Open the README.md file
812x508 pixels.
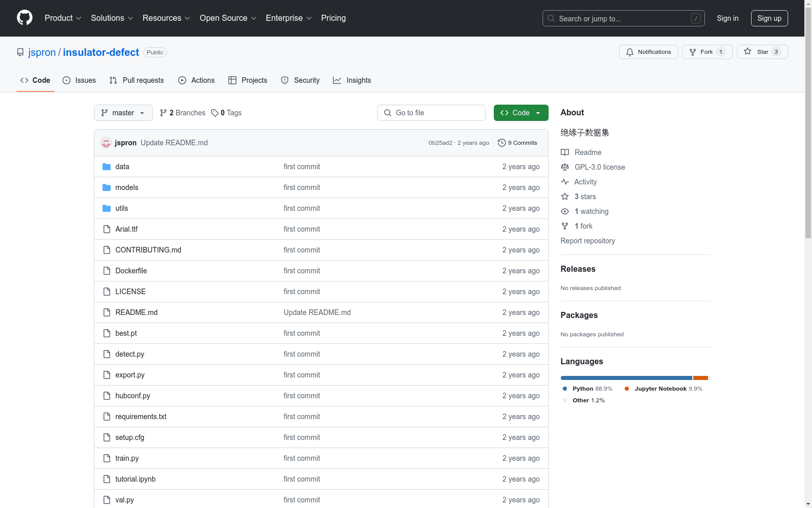tap(137, 312)
